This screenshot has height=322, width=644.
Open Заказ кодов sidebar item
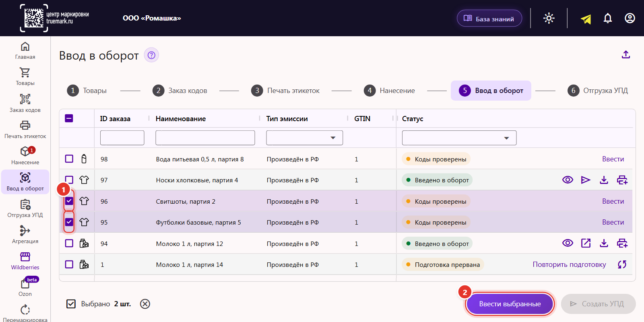coord(25,103)
